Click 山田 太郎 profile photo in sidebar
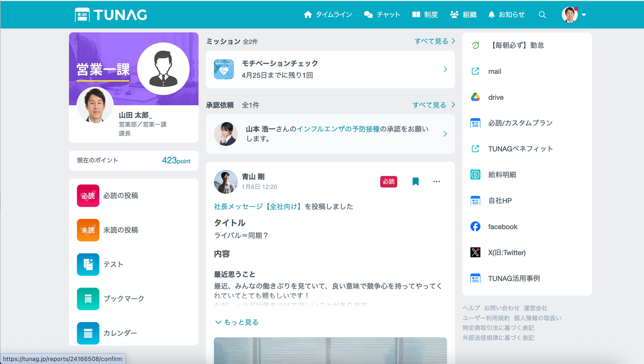This screenshot has height=364, width=644. (x=95, y=105)
